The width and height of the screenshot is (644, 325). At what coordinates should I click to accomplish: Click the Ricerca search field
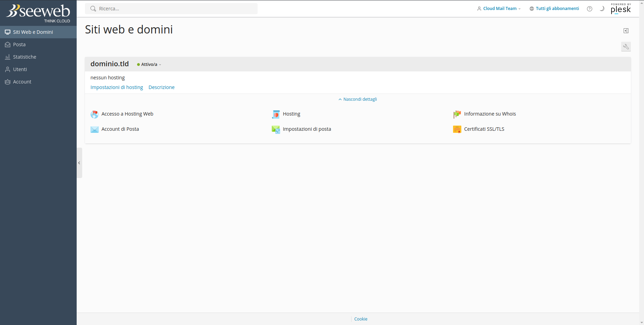click(171, 9)
